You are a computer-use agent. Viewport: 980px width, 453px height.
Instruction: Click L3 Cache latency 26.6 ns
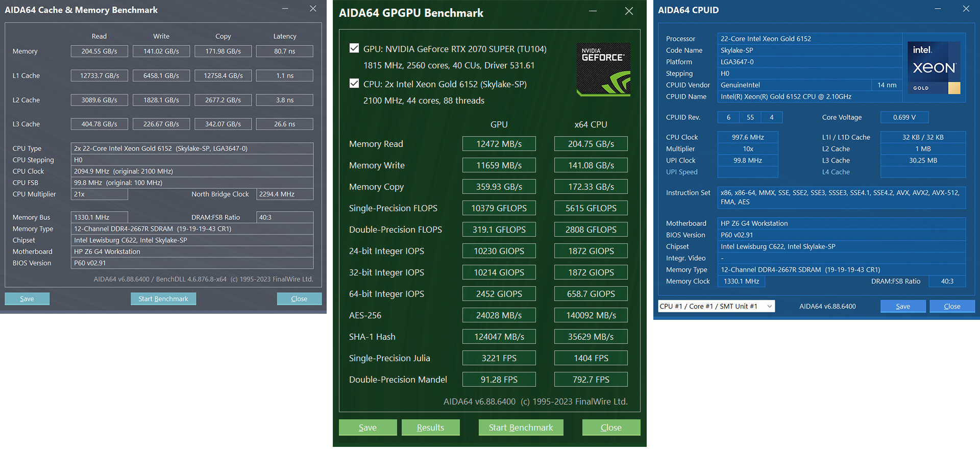[x=285, y=124]
